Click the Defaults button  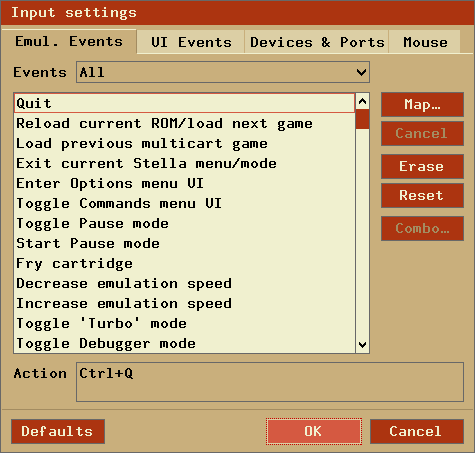[x=58, y=431]
